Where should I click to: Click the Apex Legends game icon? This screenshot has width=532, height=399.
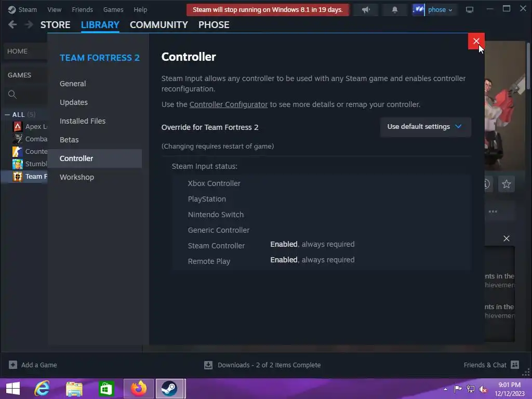(18, 127)
